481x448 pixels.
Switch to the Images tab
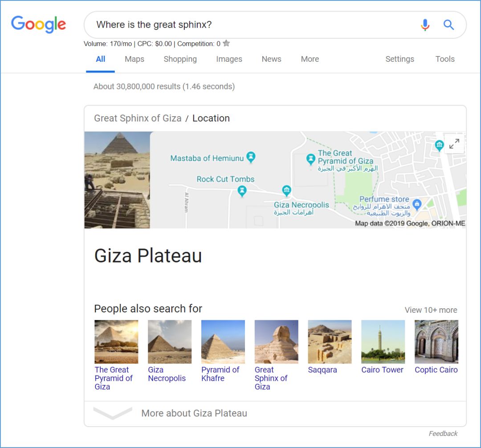coord(229,59)
